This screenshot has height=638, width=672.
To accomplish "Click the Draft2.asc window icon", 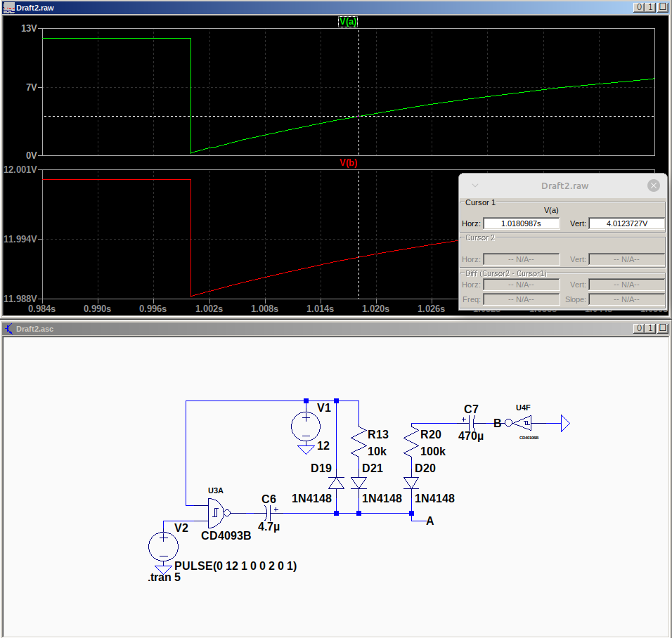I will (x=8, y=329).
